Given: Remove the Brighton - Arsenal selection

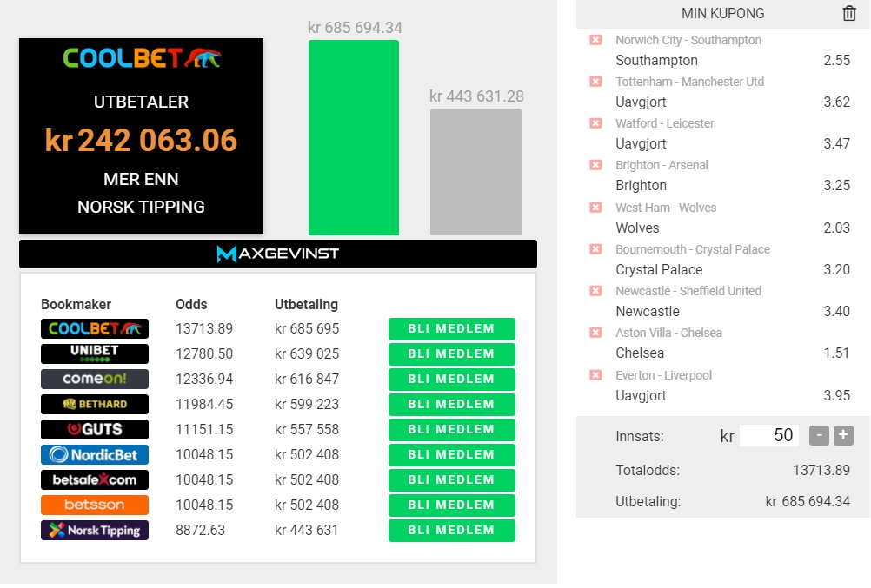Looking at the screenshot, I should point(595,165).
